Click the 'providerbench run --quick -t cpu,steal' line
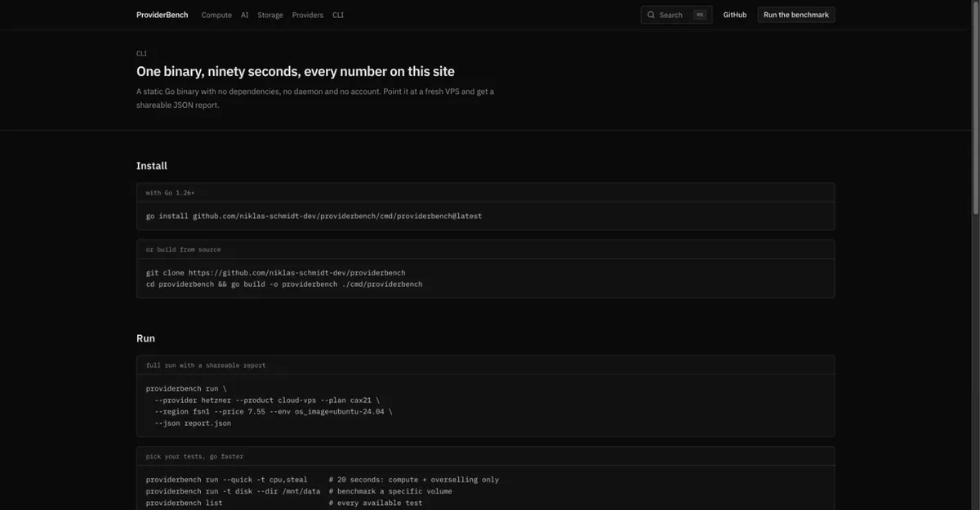 pyautogui.click(x=323, y=479)
